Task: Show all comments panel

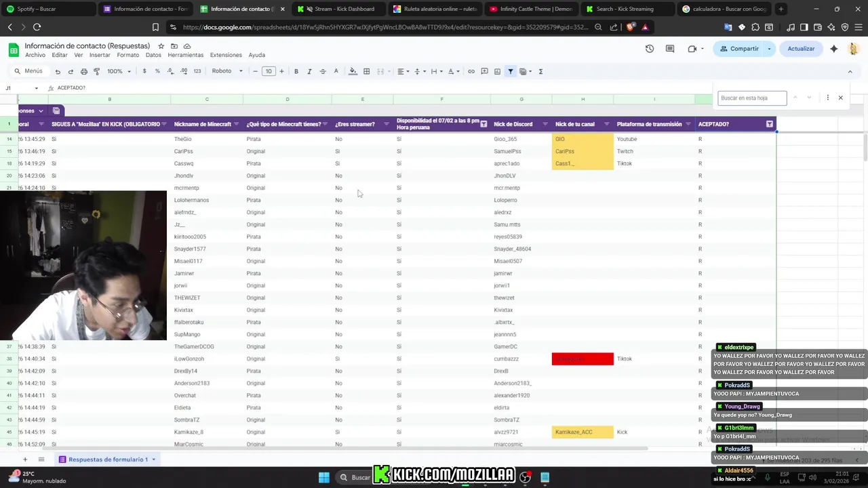Action: tap(670, 49)
